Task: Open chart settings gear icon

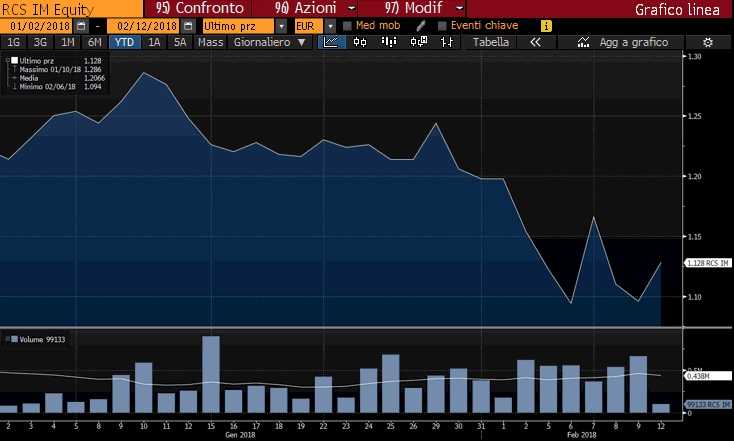Action: [x=708, y=43]
